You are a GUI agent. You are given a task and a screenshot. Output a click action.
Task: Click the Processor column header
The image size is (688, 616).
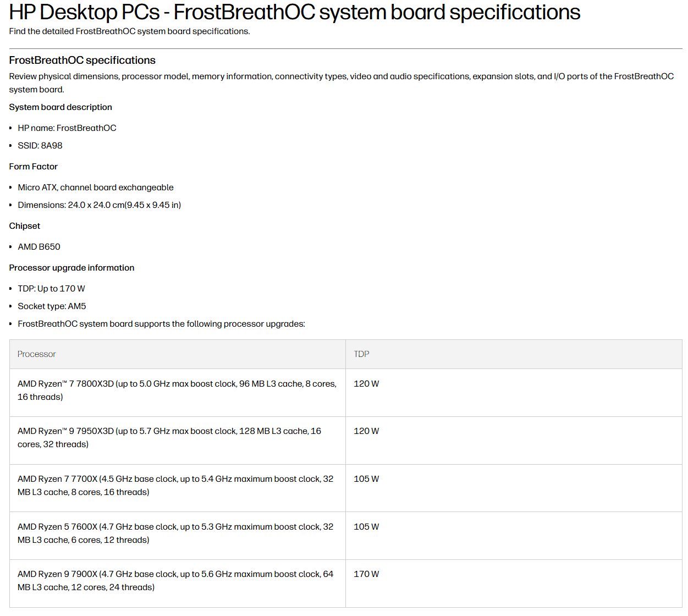point(36,354)
